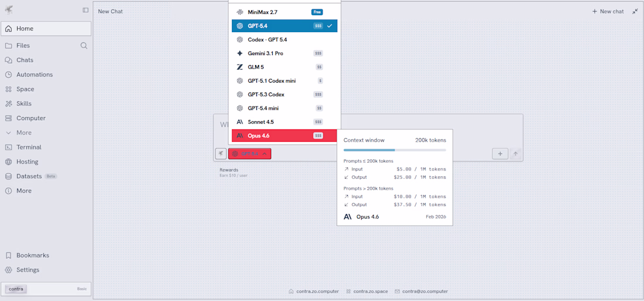The image size is (644, 301).
Task: Open Home in the sidebar
Action: coord(46,29)
